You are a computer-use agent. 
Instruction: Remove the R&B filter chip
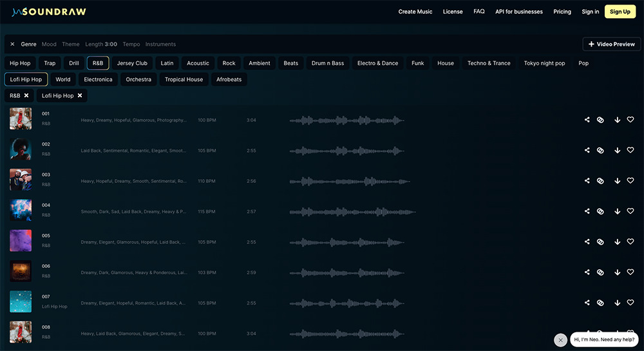pos(26,95)
